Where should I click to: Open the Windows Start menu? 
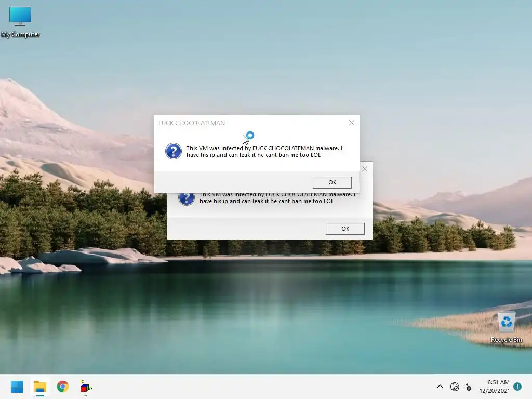point(17,387)
